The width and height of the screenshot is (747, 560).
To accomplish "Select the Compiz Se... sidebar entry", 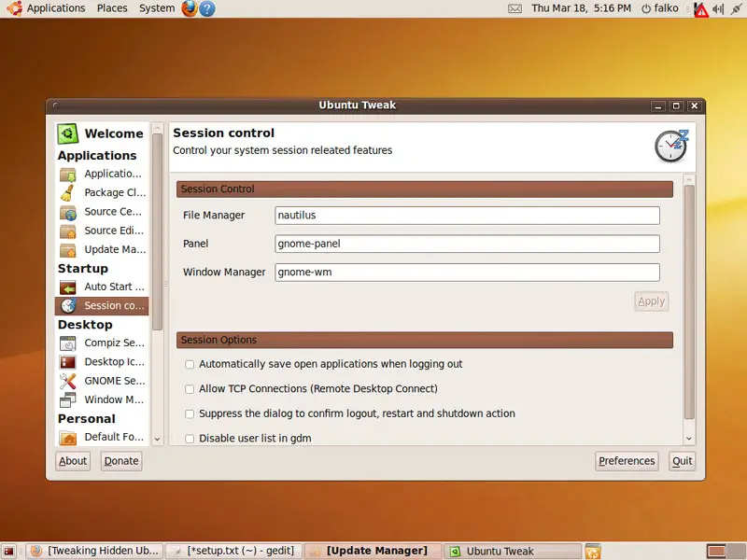I will [x=102, y=343].
